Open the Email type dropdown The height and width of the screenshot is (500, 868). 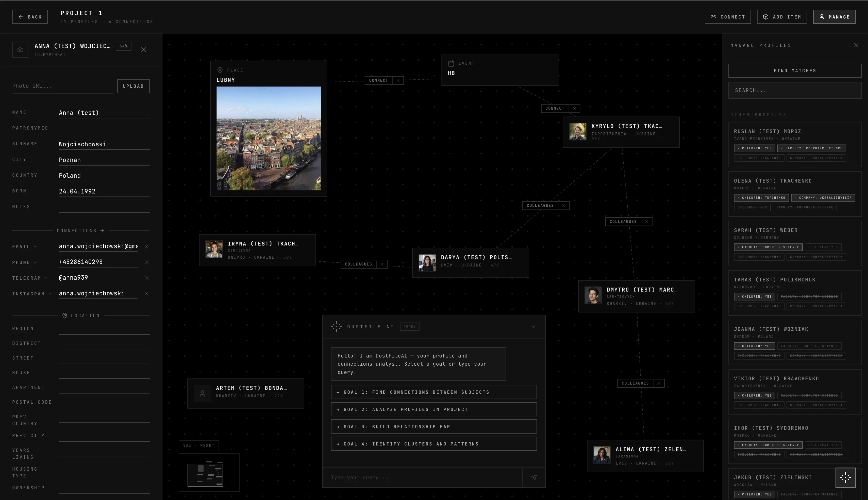pyautogui.click(x=24, y=246)
